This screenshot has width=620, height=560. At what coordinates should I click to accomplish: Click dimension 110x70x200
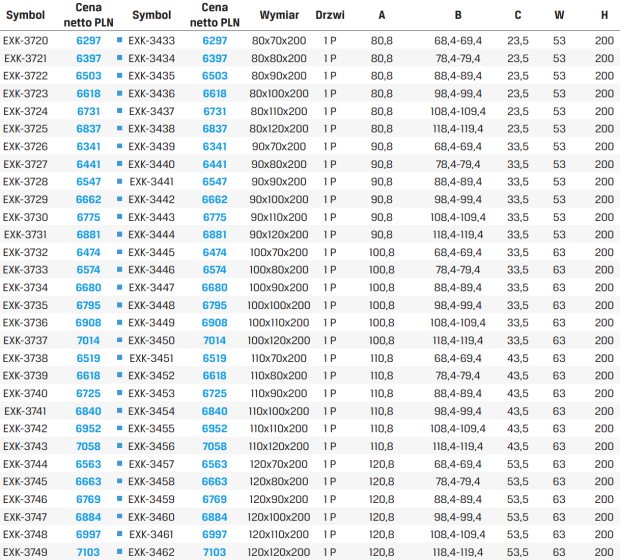pos(279,359)
